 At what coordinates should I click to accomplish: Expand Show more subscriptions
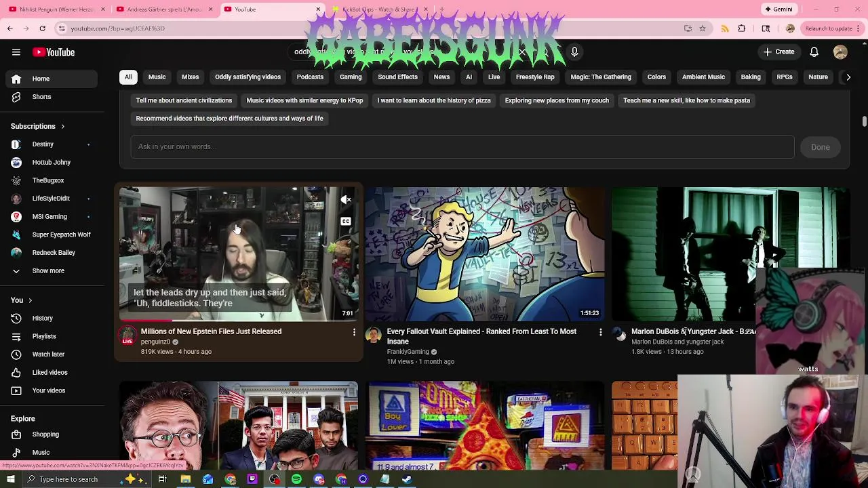point(52,271)
